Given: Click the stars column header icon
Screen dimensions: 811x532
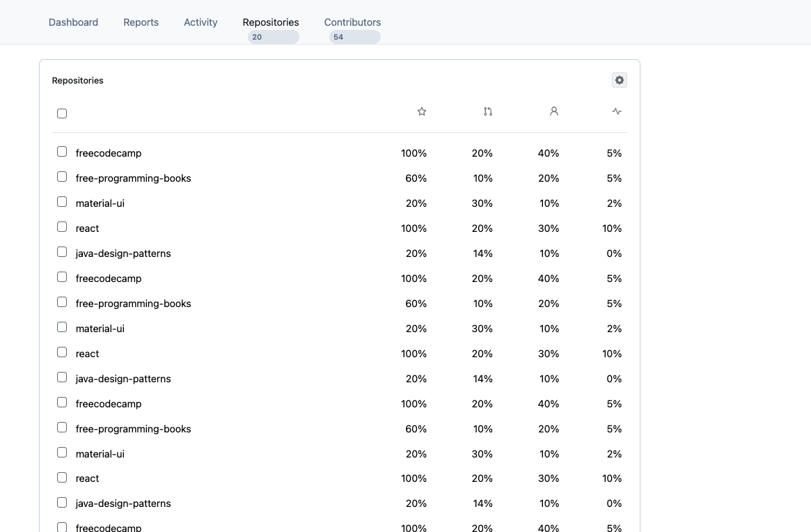Looking at the screenshot, I should coord(422,111).
